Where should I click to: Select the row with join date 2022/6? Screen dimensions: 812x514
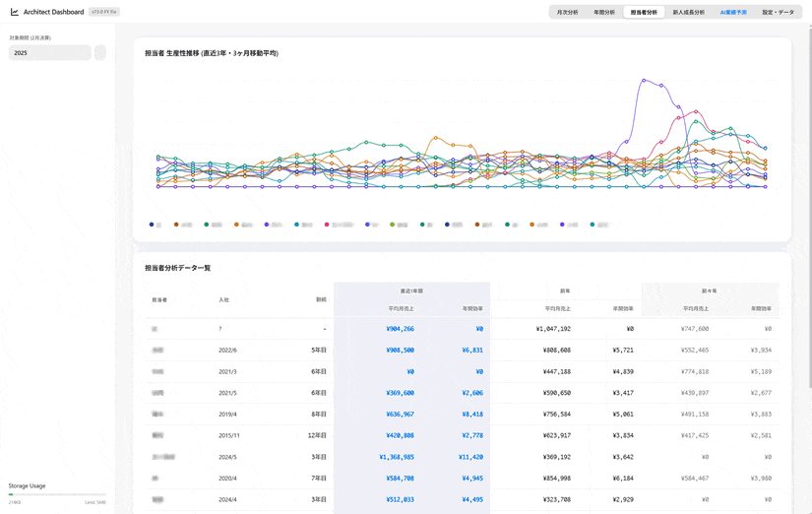463,351
